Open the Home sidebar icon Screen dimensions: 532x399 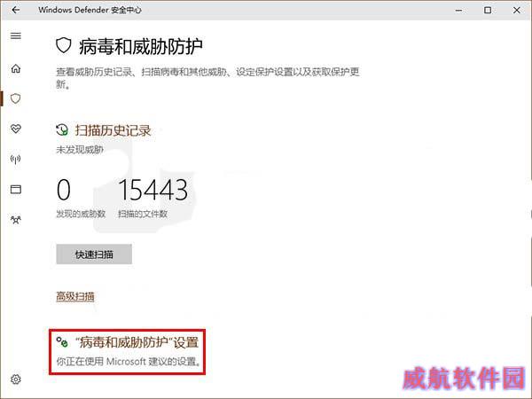tap(16, 68)
